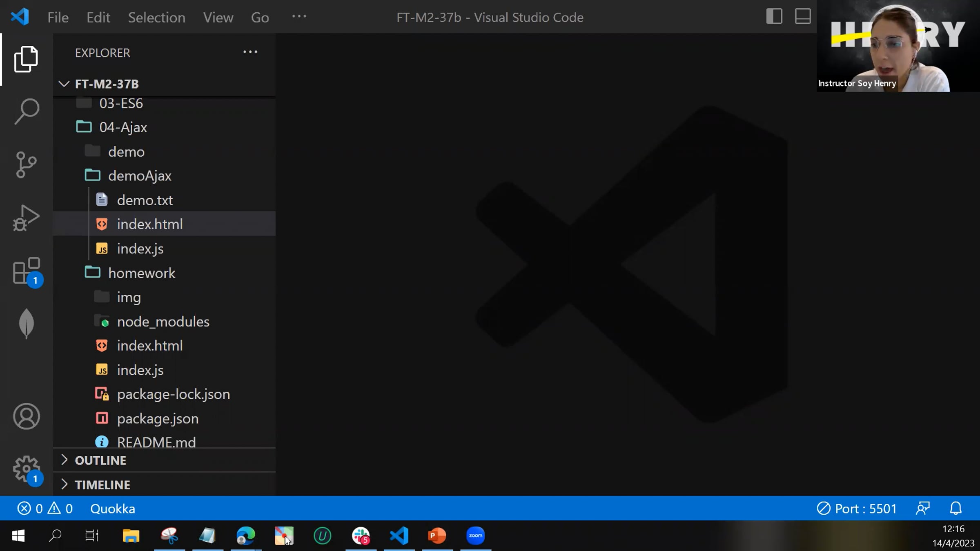Toggle Live Server on Port 5501
Screen dimensions: 980x551
point(857,509)
